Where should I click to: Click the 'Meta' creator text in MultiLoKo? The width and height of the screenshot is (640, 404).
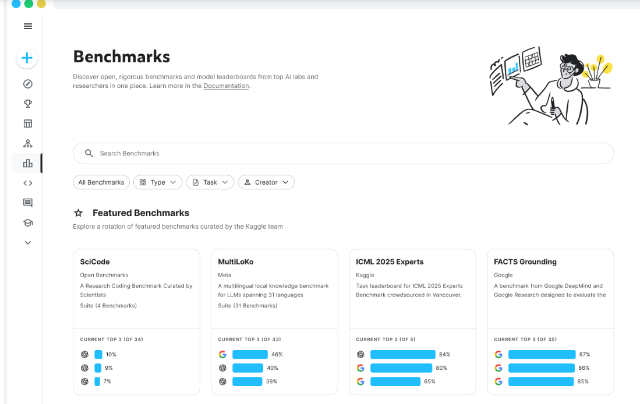[224, 275]
